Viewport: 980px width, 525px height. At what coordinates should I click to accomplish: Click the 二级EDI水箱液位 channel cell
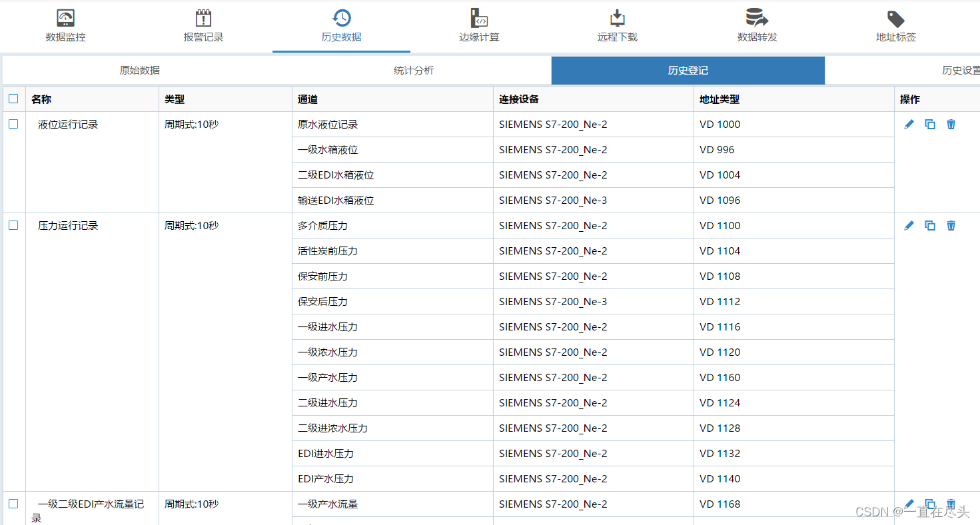[392, 175]
